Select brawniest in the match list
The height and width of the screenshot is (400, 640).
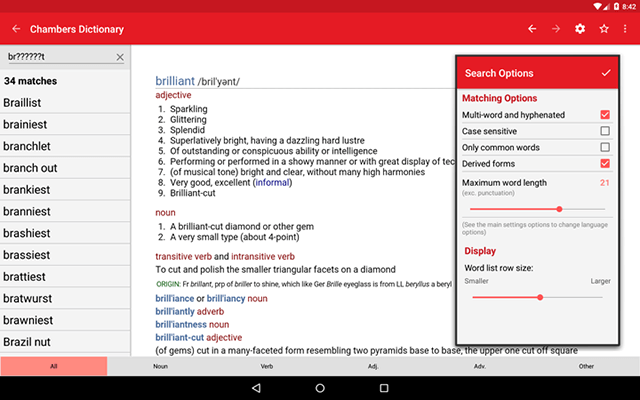tap(65, 320)
